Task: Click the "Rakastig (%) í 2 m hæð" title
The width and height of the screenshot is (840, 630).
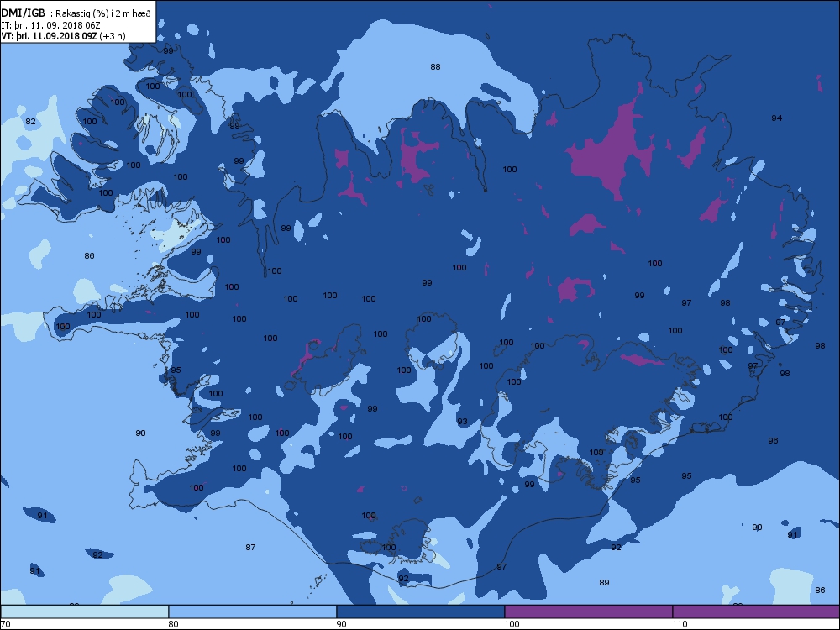Action: pyautogui.click(x=102, y=14)
